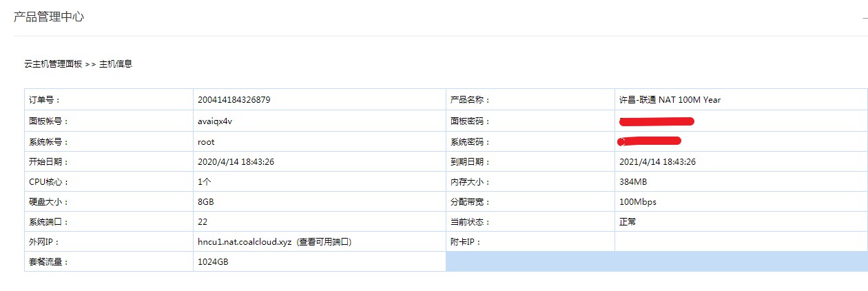Click the system account value root
This screenshot has height=291, width=868.
[x=206, y=142]
